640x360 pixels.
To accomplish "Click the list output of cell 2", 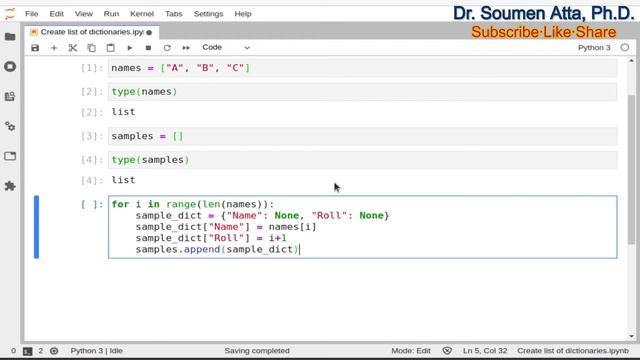I will click(123, 112).
